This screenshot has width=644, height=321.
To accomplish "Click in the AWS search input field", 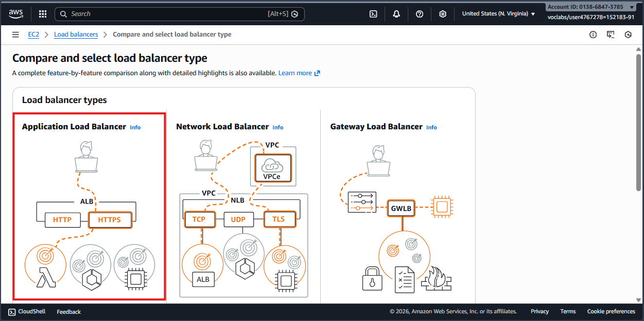I will click(x=170, y=14).
